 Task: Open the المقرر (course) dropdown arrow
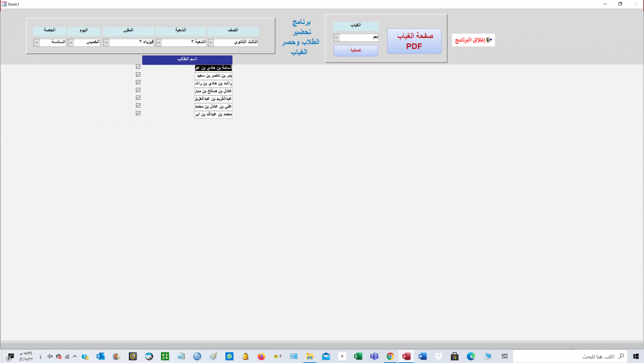tap(106, 43)
